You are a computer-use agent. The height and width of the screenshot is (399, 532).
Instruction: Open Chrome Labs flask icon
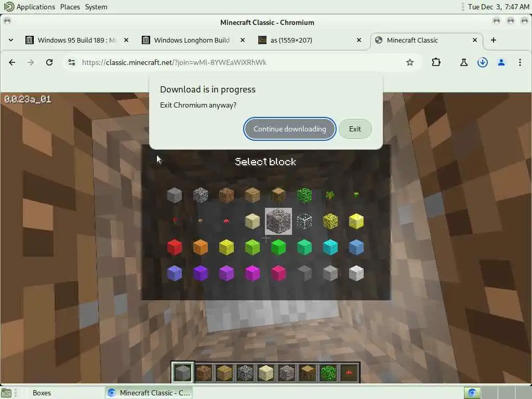tap(464, 62)
